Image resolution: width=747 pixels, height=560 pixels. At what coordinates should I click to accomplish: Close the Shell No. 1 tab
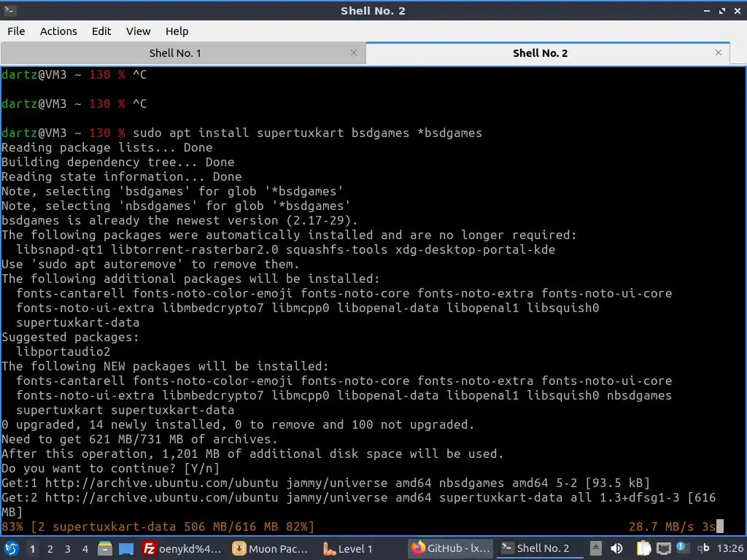tap(354, 52)
